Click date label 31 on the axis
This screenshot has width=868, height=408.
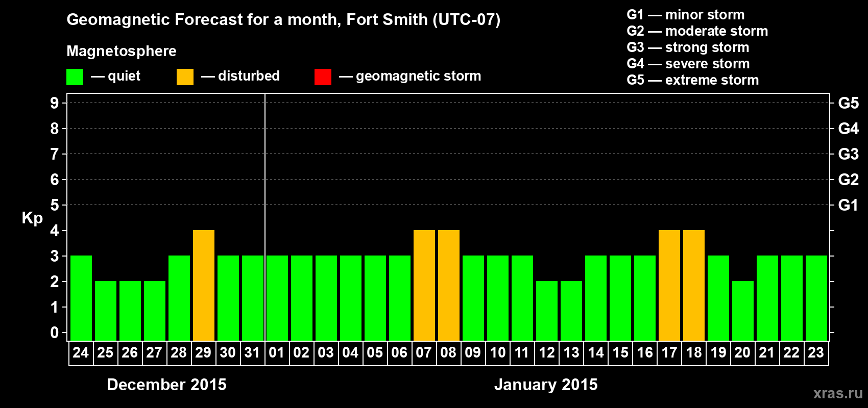pyautogui.click(x=252, y=353)
